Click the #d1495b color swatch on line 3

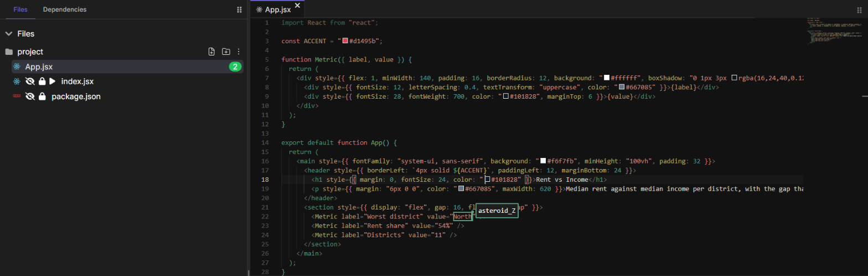tap(345, 41)
